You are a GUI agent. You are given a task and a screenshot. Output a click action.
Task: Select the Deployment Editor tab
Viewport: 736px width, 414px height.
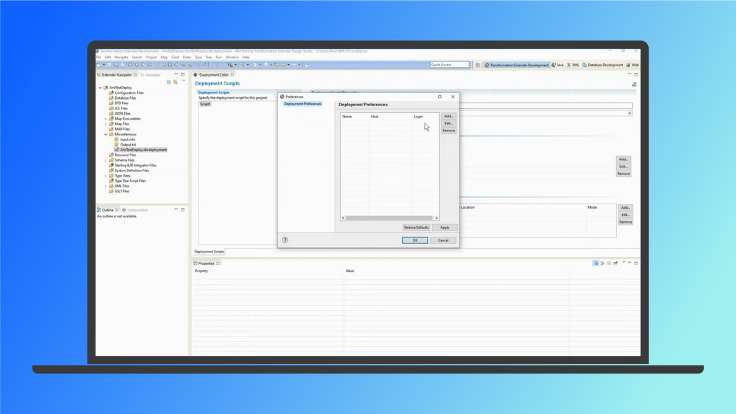pyautogui.click(x=214, y=75)
